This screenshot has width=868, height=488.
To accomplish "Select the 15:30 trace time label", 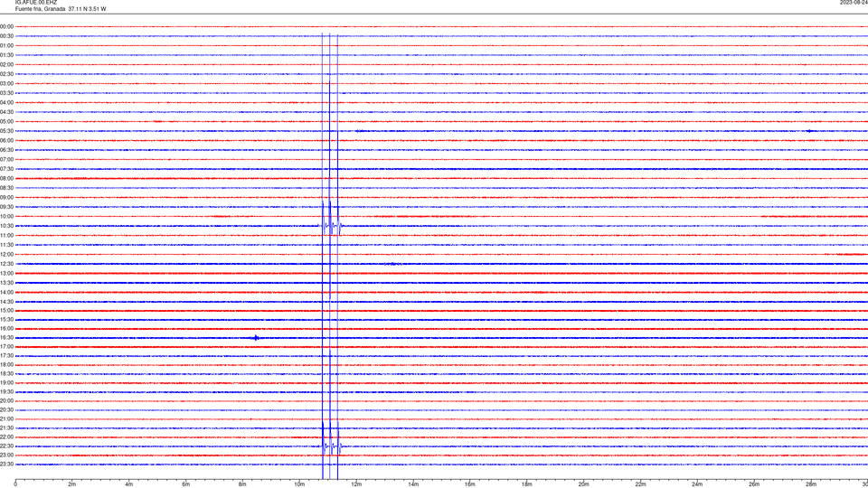I will [6, 319].
